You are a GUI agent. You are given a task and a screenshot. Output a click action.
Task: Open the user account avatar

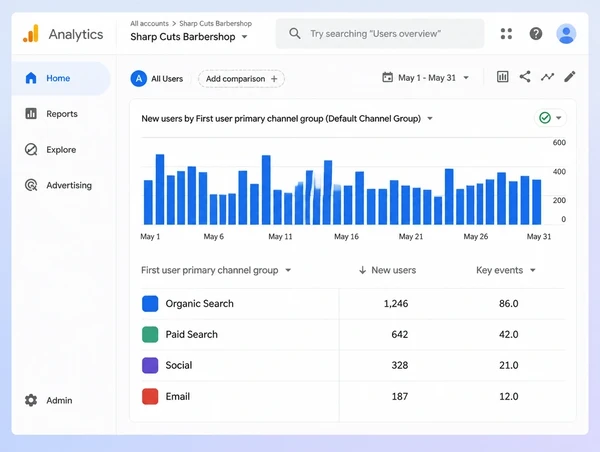(566, 34)
